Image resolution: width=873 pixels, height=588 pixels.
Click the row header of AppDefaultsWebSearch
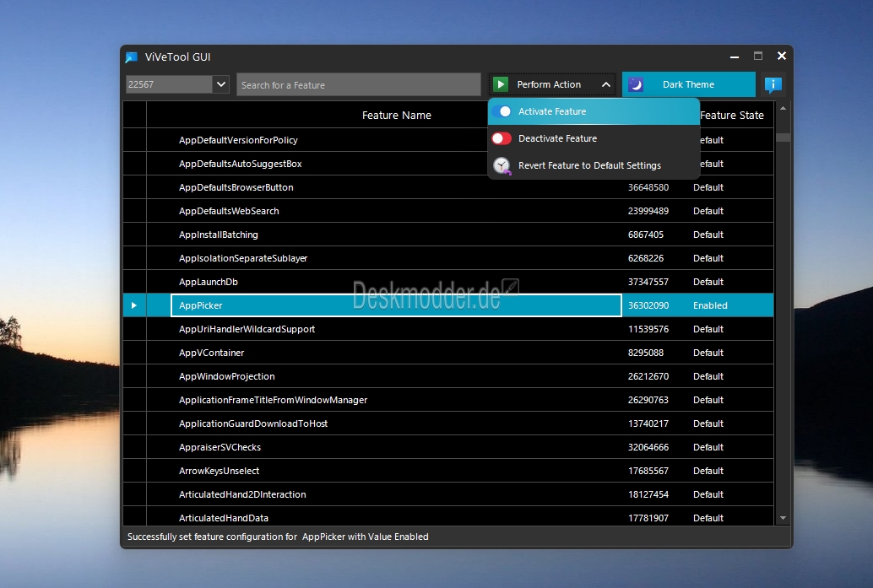click(x=135, y=211)
